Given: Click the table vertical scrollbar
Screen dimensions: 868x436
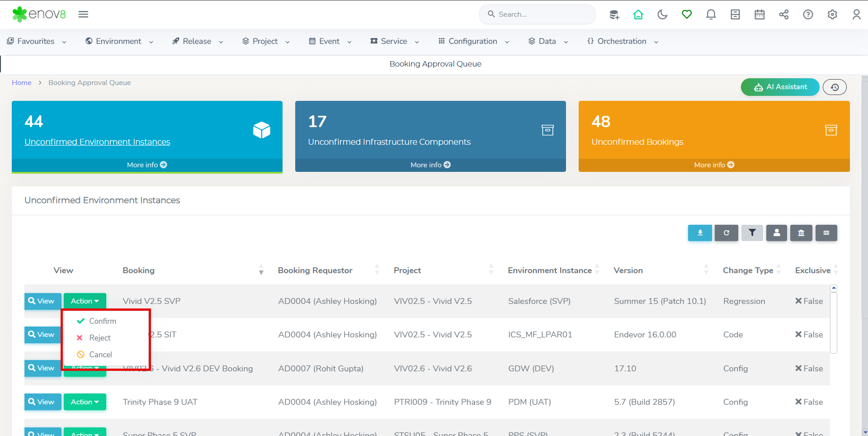Looking at the screenshot, I should click(834, 322).
